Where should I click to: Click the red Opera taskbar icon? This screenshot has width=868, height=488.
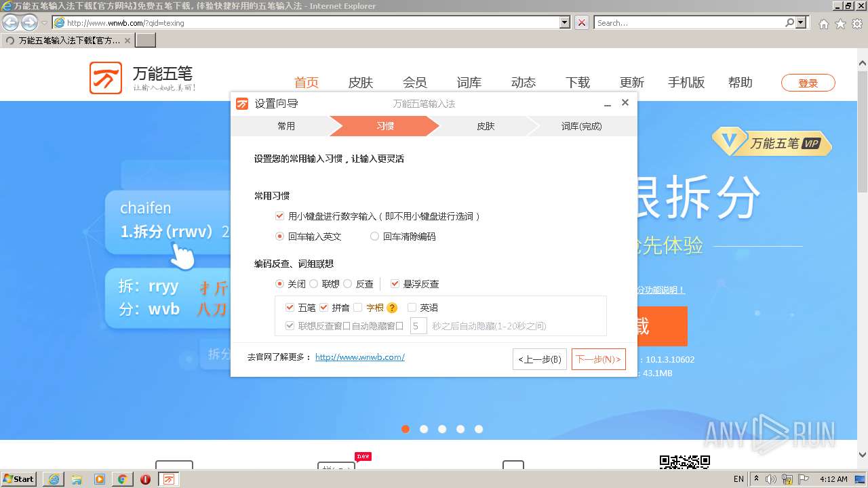[145, 479]
